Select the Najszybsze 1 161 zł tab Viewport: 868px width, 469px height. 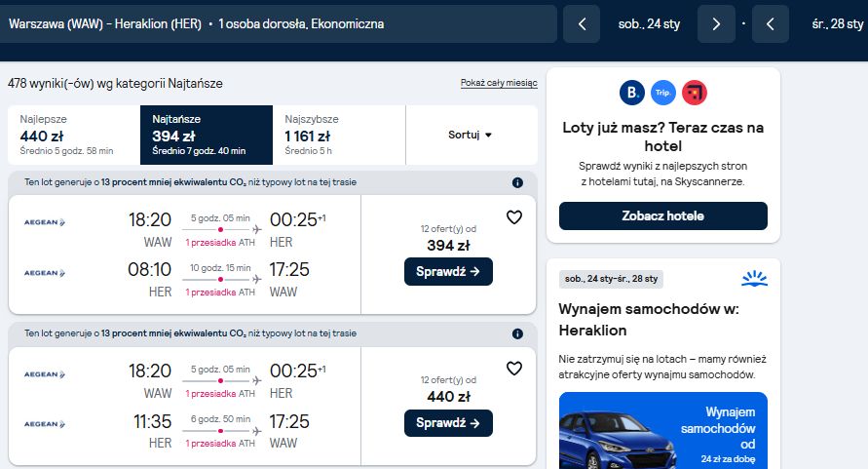click(339, 135)
